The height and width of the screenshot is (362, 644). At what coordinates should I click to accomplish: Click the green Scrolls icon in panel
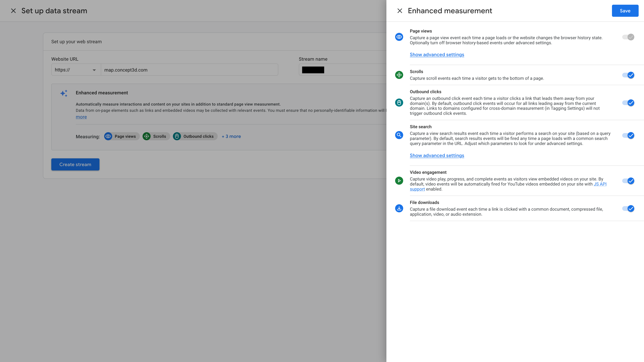(399, 75)
